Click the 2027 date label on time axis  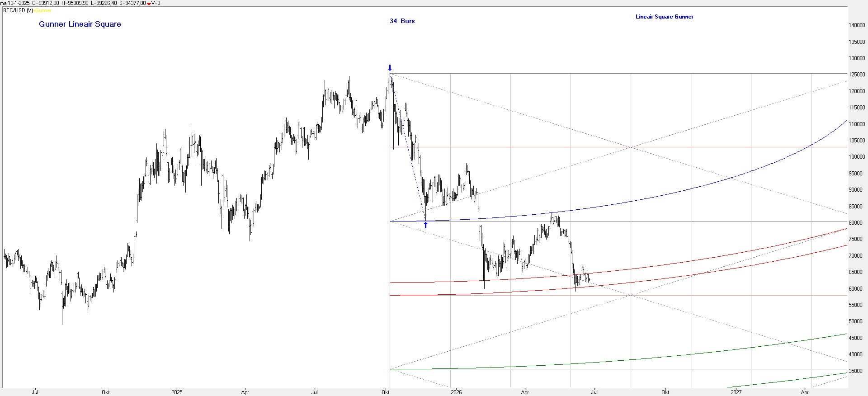(736, 392)
